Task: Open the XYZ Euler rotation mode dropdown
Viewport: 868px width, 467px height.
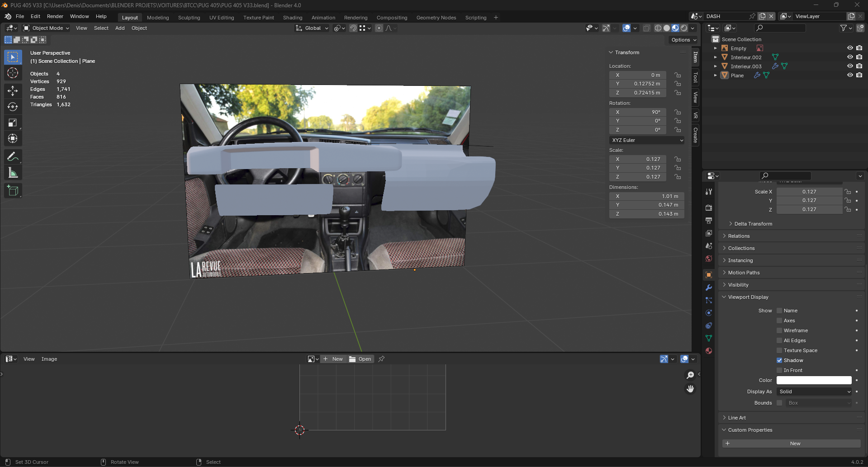Action: pos(647,140)
